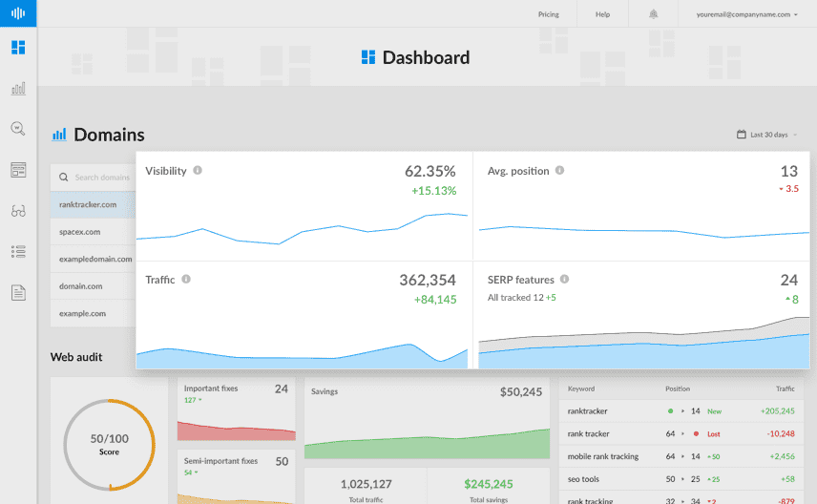The height and width of the screenshot is (504, 817).
Task: Click the calendar icon near Last 30 days
Action: pos(741,135)
